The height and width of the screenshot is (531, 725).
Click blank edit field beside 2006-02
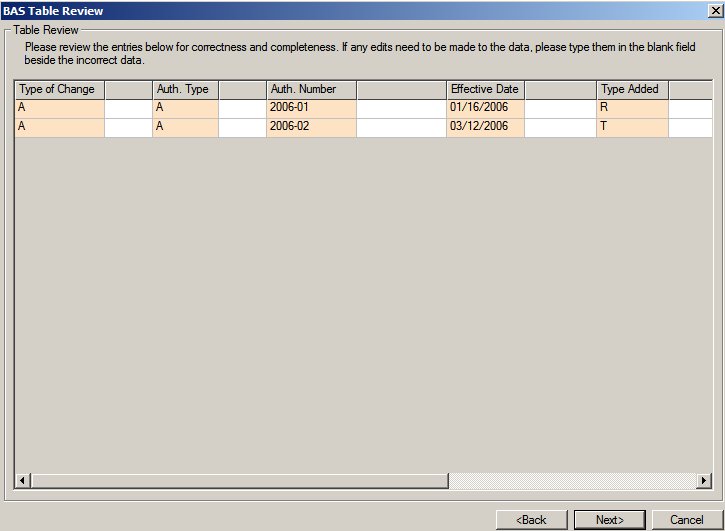pyautogui.click(x=401, y=128)
